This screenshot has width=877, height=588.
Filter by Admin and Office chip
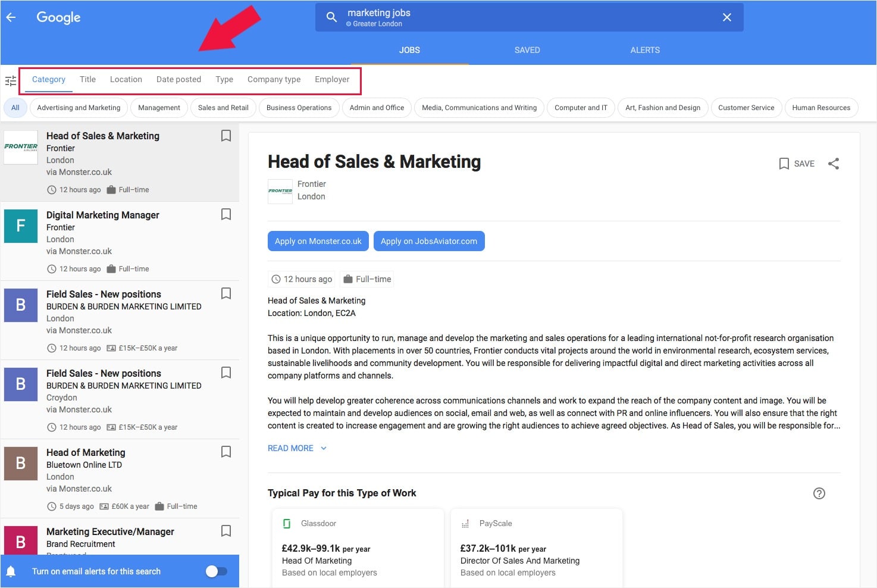[377, 108]
